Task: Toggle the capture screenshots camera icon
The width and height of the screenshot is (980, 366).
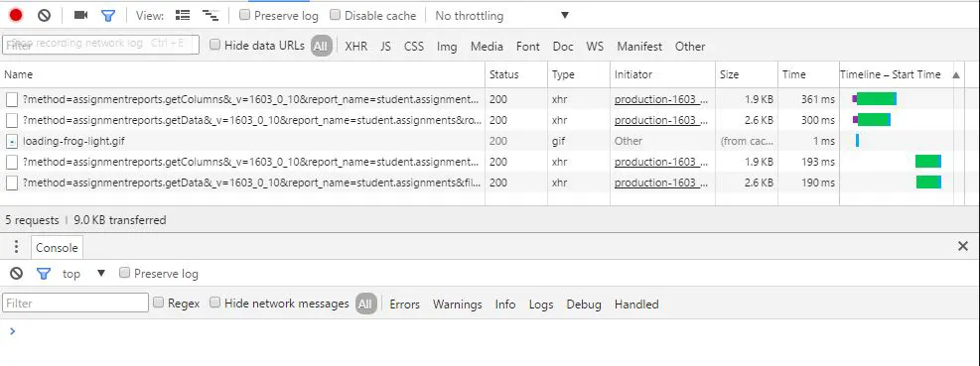Action: click(x=80, y=16)
